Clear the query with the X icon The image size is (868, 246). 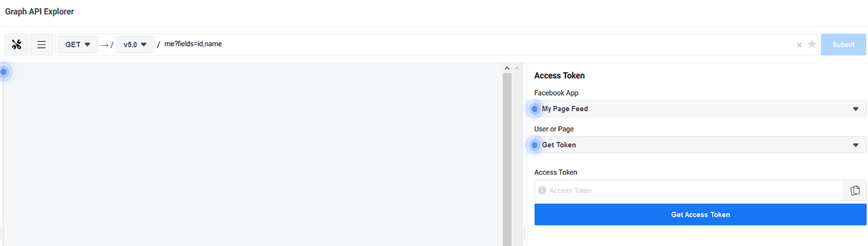pyautogui.click(x=799, y=45)
